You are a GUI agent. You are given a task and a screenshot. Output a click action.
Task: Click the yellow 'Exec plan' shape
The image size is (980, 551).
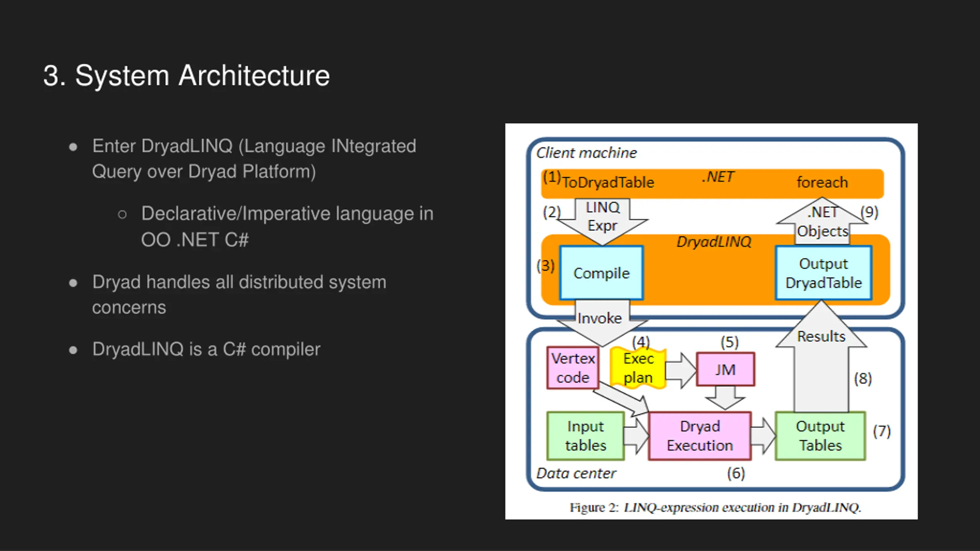click(638, 368)
